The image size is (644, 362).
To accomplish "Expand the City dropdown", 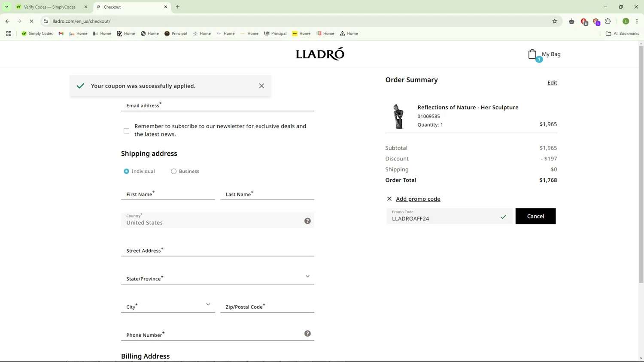I will pos(208,305).
